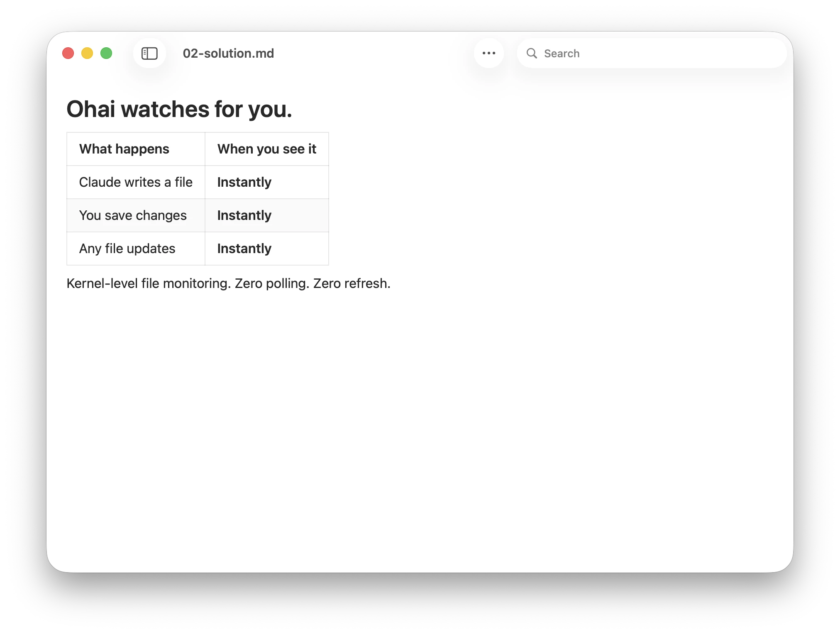840x634 pixels.
Task: Click the heading Ohai watches for you
Action: click(179, 109)
